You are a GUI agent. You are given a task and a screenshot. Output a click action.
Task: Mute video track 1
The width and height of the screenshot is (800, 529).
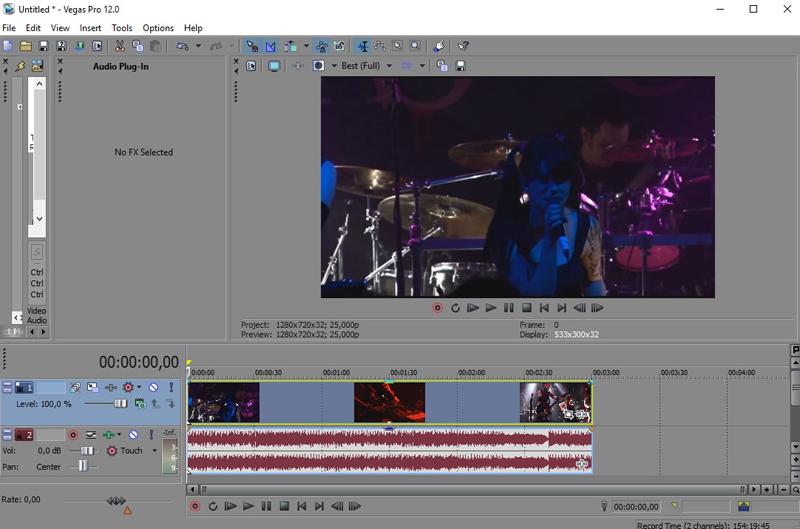[x=153, y=387]
